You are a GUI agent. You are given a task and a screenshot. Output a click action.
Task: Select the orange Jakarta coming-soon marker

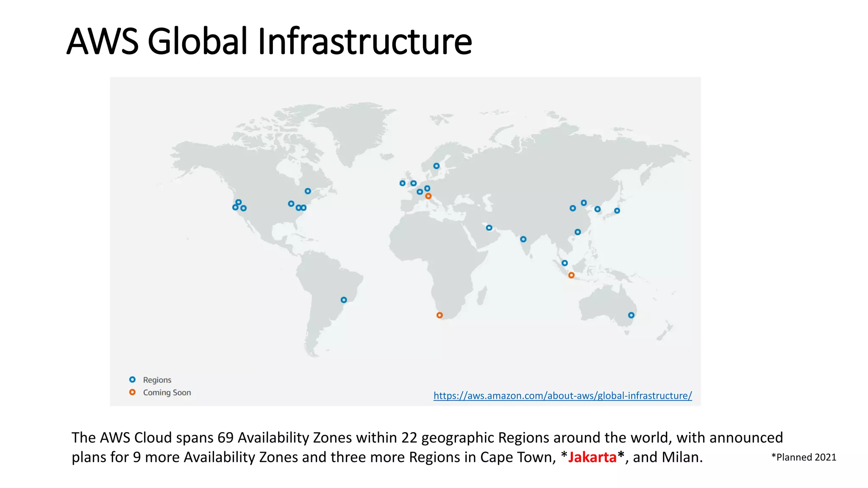pyautogui.click(x=571, y=275)
